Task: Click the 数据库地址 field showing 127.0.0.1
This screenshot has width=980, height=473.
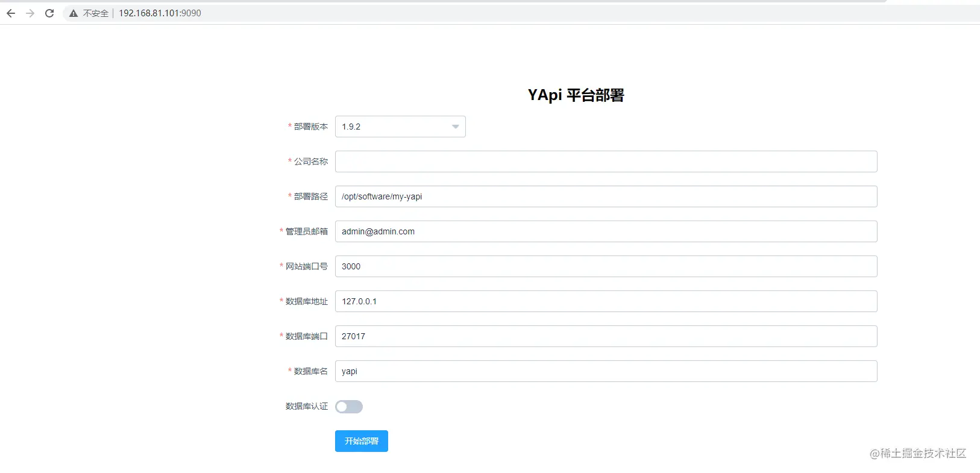Action: [x=606, y=301]
